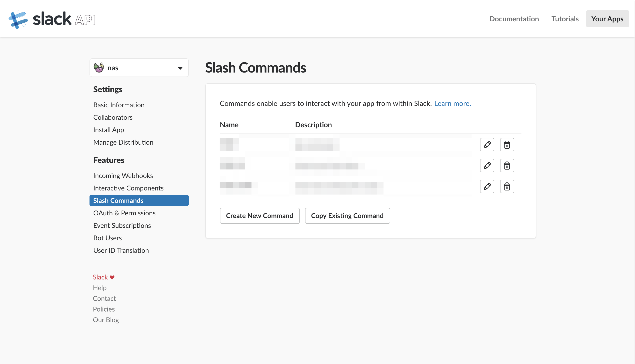Delete the third slash command
This screenshot has height=364, width=635.
pos(507,186)
